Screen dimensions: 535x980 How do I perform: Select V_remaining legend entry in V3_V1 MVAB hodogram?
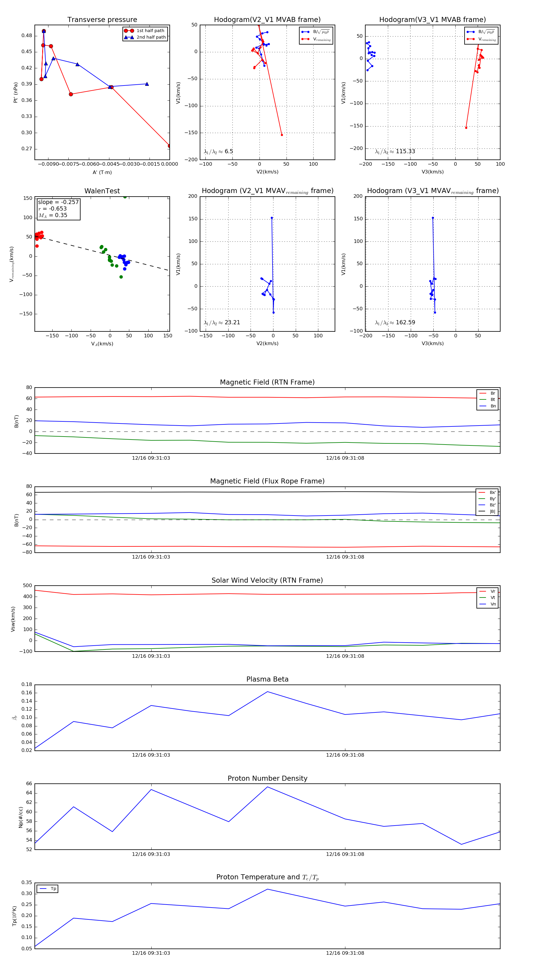click(481, 39)
